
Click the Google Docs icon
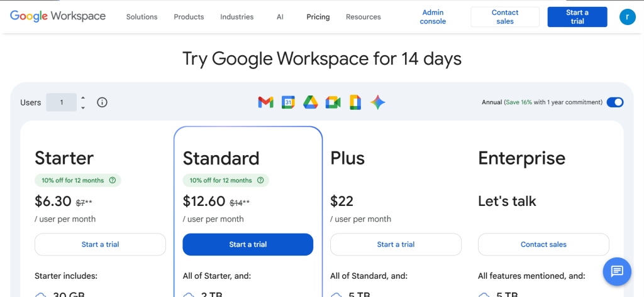tap(355, 102)
